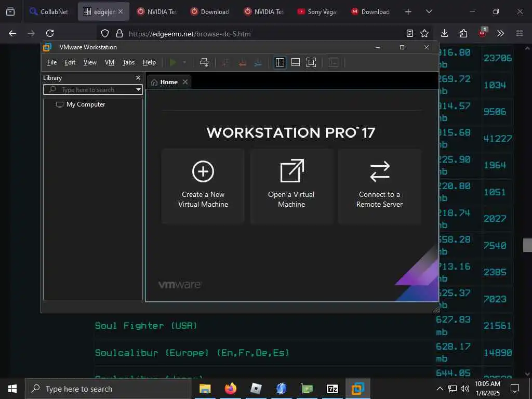Switch to the first NVIDIA browser tab

tap(157, 11)
